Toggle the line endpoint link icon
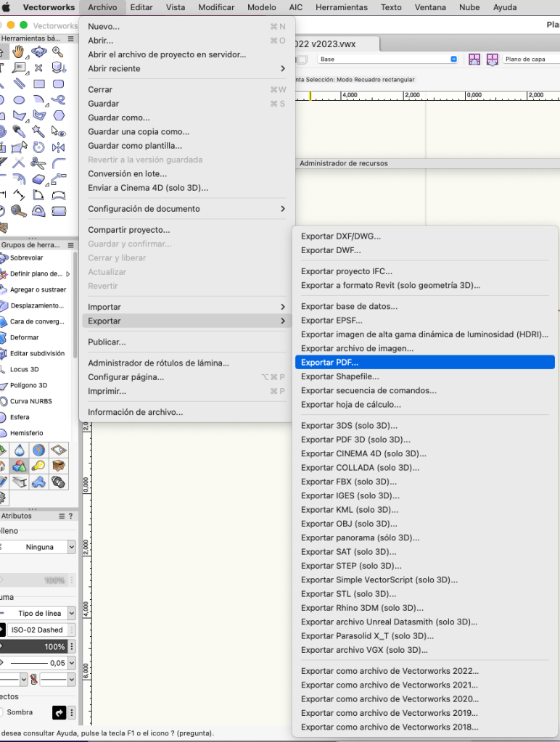Viewport: 560px width, 742px height. [x=33, y=680]
